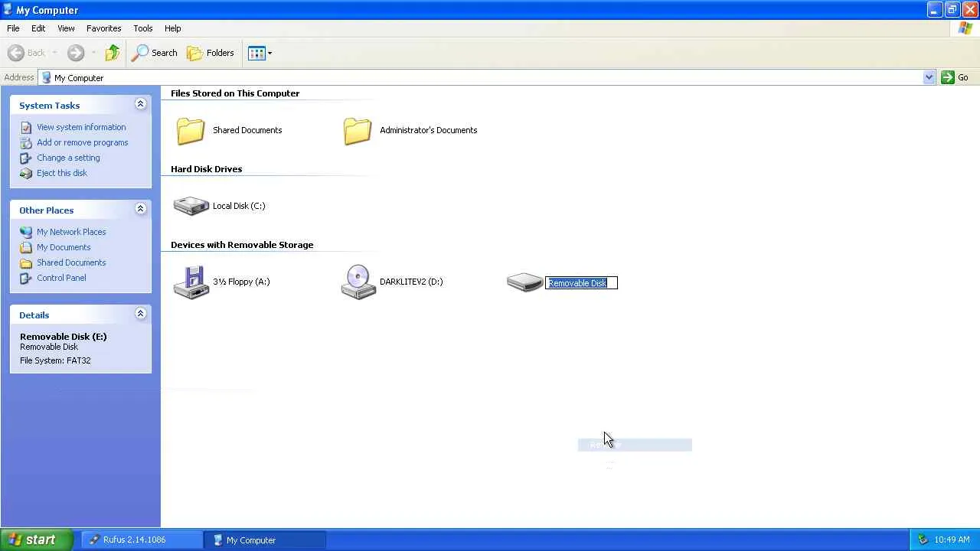This screenshot has height=551, width=980.
Task: Open the Back history dropdown arrow
Action: (54, 53)
